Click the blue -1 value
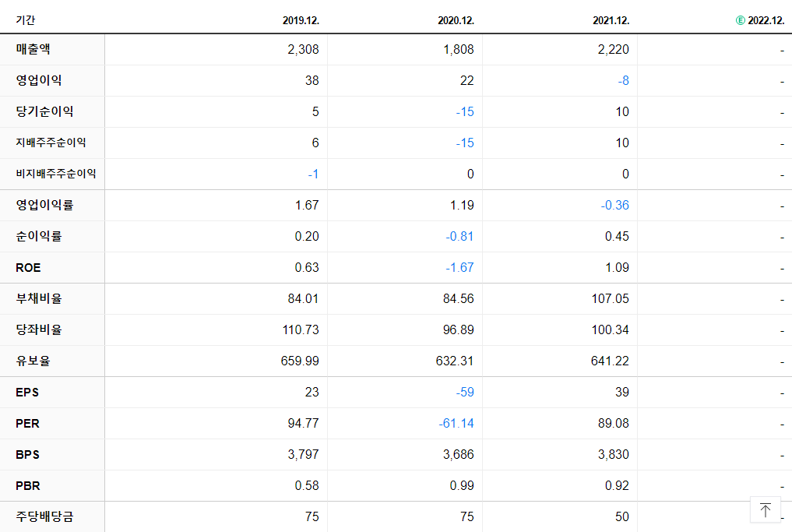Image resolution: width=792 pixels, height=532 pixels. coord(313,174)
